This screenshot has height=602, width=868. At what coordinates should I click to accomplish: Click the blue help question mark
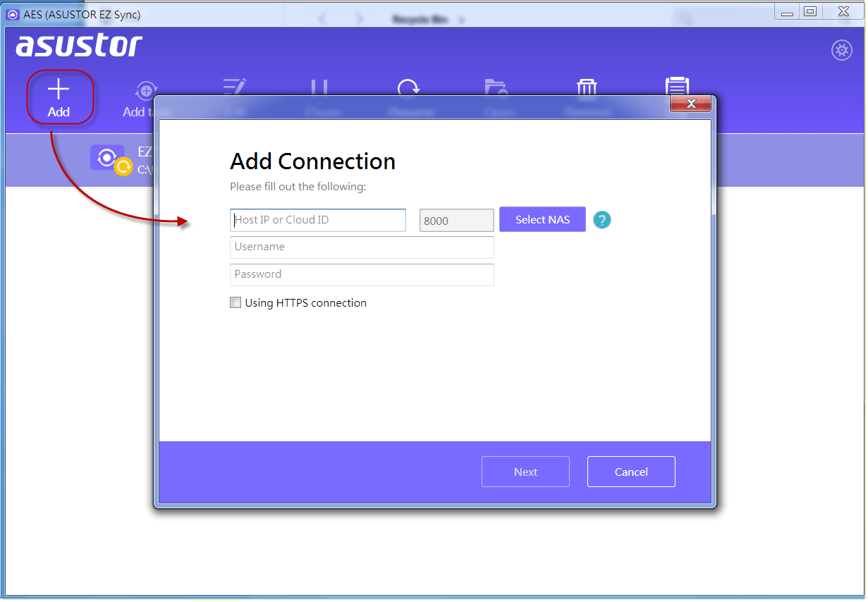coord(601,220)
